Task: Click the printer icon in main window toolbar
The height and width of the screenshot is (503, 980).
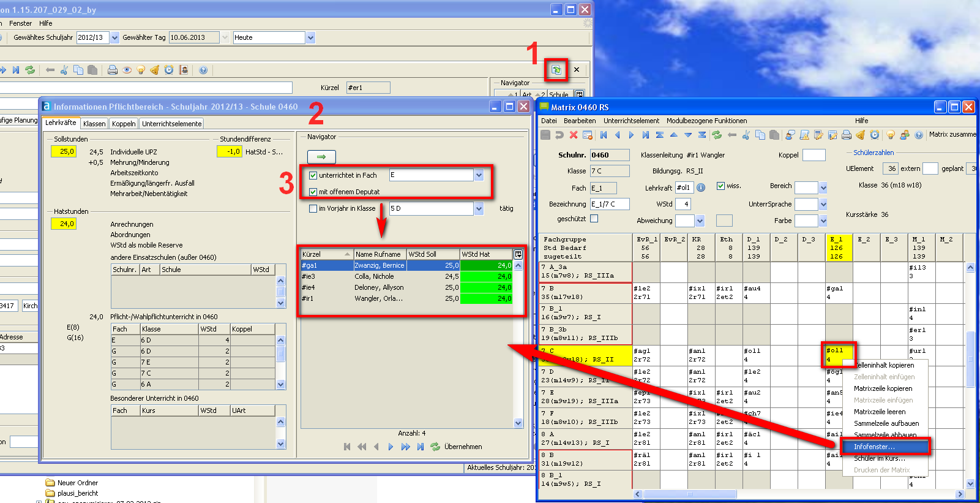Action: pos(113,70)
